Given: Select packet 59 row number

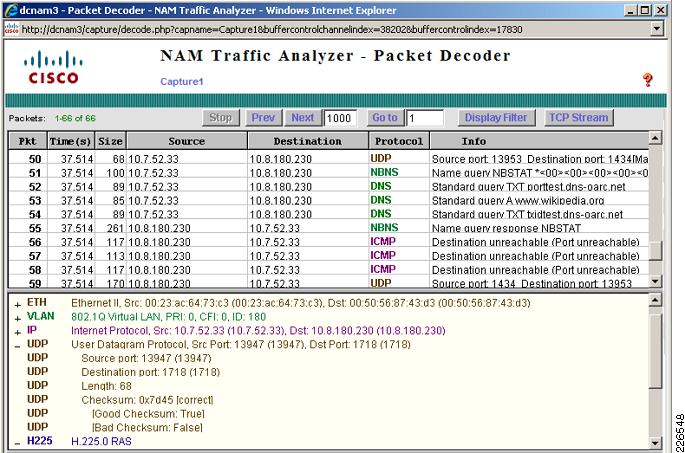Looking at the screenshot, I should (x=35, y=284).
